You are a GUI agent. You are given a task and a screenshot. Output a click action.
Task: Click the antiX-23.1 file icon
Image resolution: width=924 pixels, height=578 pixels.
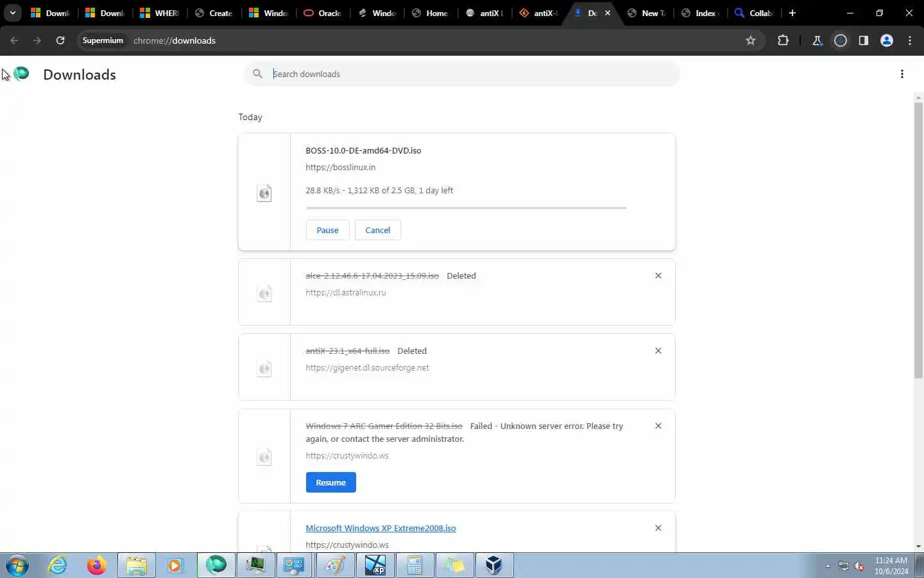[x=264, y=368]
